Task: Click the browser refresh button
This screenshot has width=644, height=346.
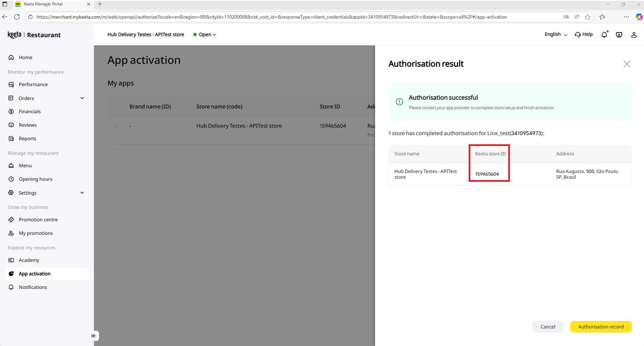Action: 17,17
